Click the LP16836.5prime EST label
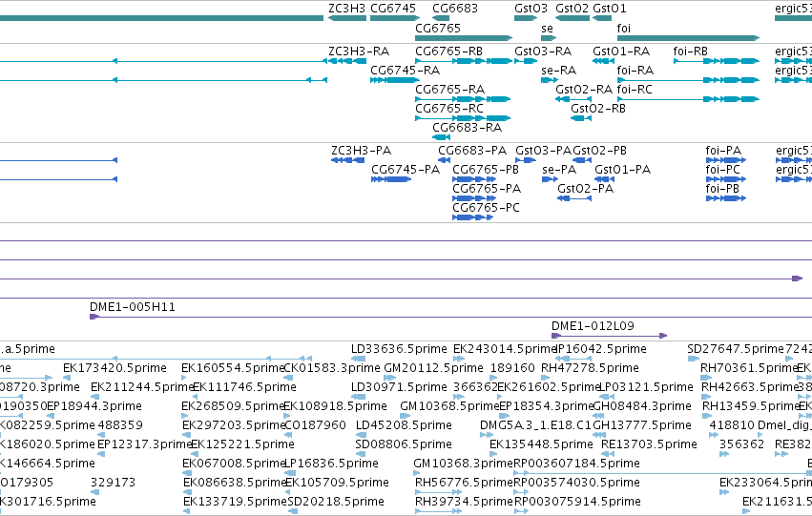 [331, 464]
